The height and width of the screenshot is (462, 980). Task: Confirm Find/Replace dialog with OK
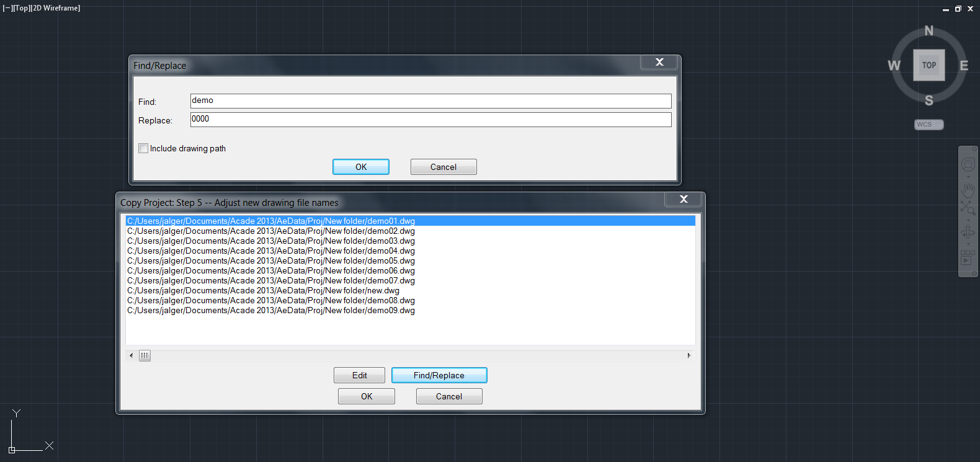[361, 167]
